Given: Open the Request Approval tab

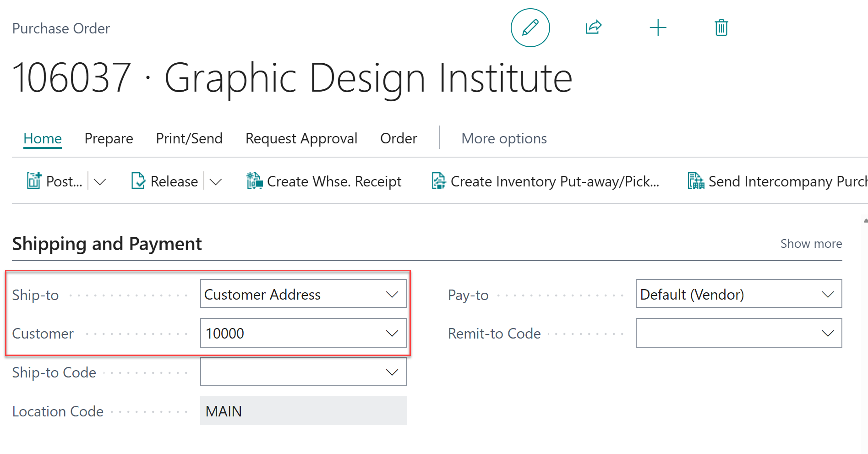Looking at the screenshot, I should tap(301, 138).
